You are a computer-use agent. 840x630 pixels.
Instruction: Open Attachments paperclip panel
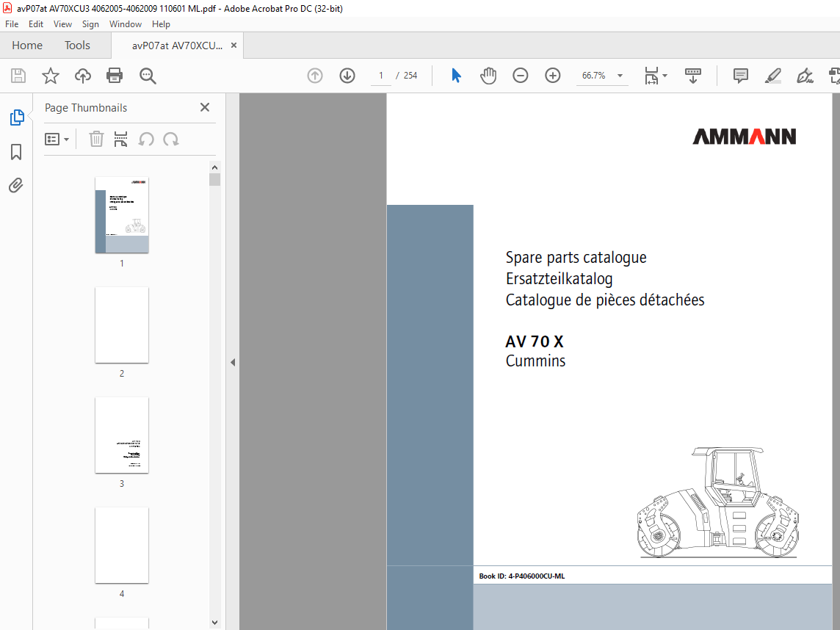16,185
